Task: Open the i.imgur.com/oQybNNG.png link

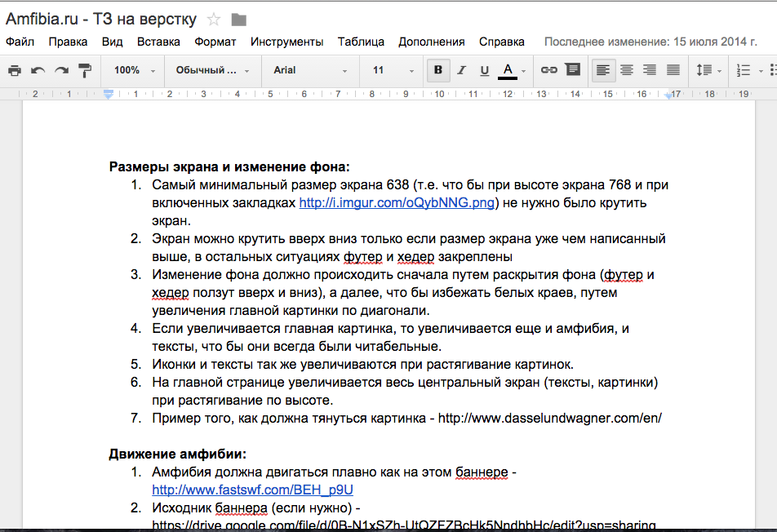Action: [397, 202]
